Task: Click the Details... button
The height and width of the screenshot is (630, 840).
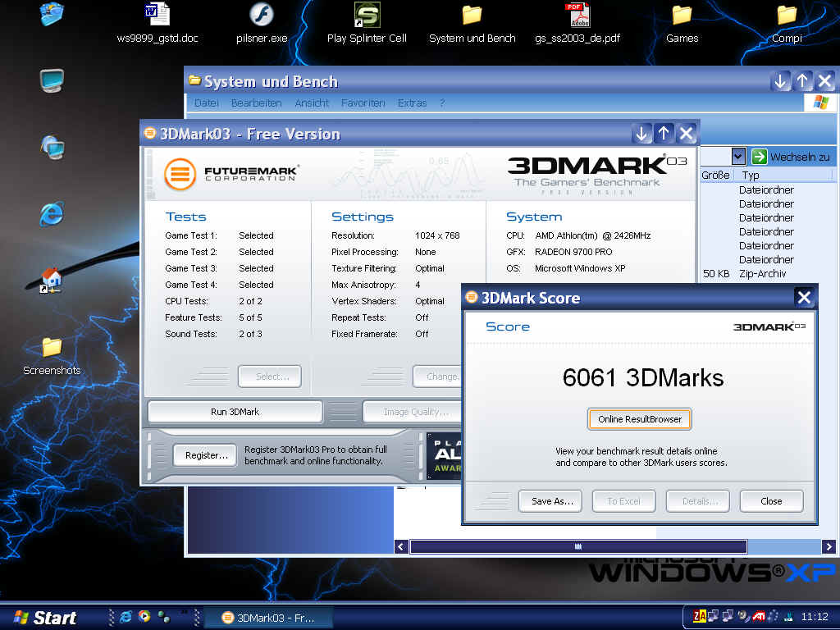Action: pos(697,501)
